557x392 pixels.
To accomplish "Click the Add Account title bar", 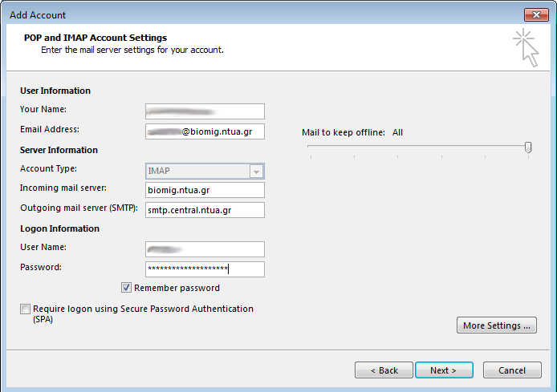I will click(x=241, y=14).
